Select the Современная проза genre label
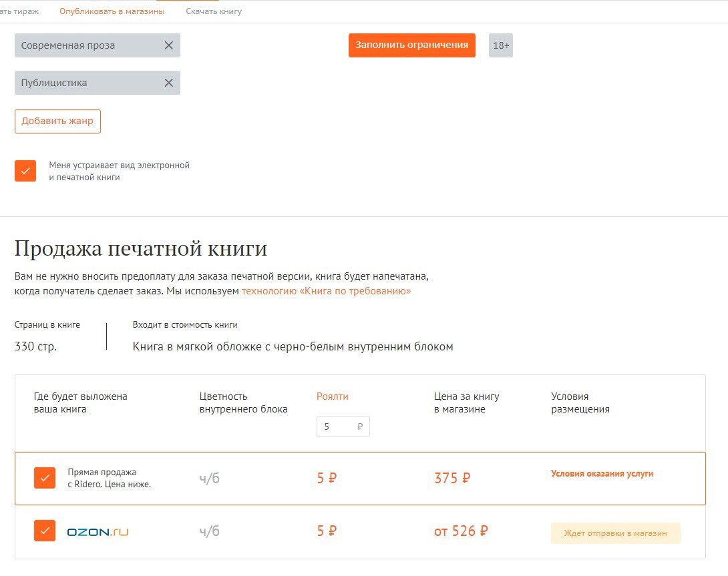The height and width of the screenshot is (576, 728). (68, 45)
